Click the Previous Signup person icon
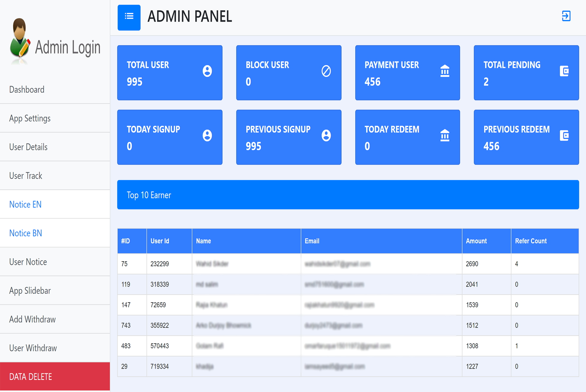The image size is (586, 392). pyautogui.click(x=326, y=136)
